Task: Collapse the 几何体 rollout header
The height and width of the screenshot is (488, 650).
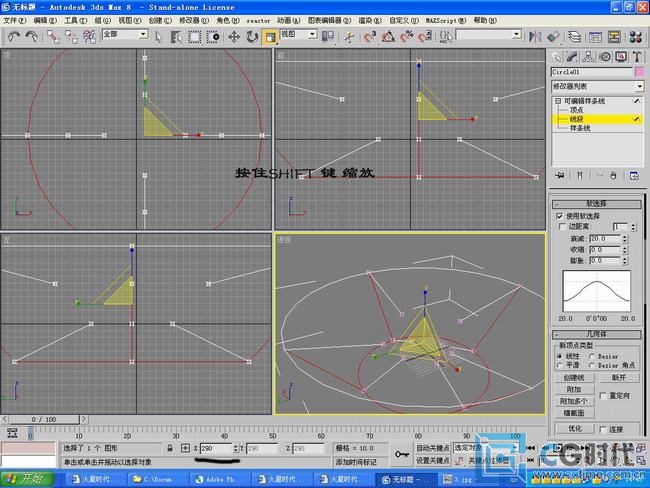Action: (x=597, y=334)
